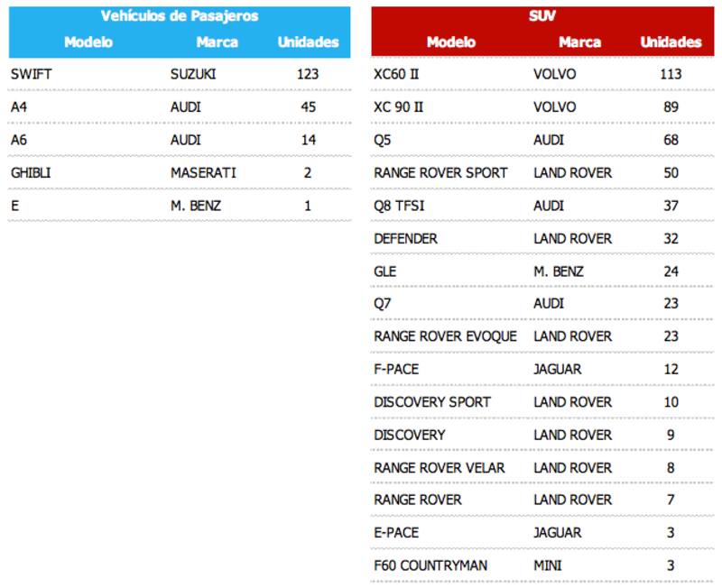722x588 pixels.
Task: Select the XC60 II model cell
Action: [x=396, y=74]
